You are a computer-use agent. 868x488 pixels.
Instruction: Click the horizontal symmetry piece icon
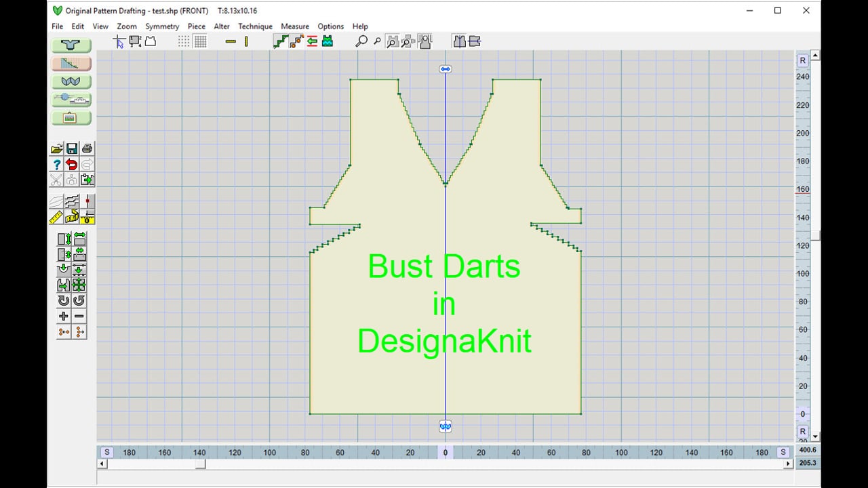coord(475,41)
